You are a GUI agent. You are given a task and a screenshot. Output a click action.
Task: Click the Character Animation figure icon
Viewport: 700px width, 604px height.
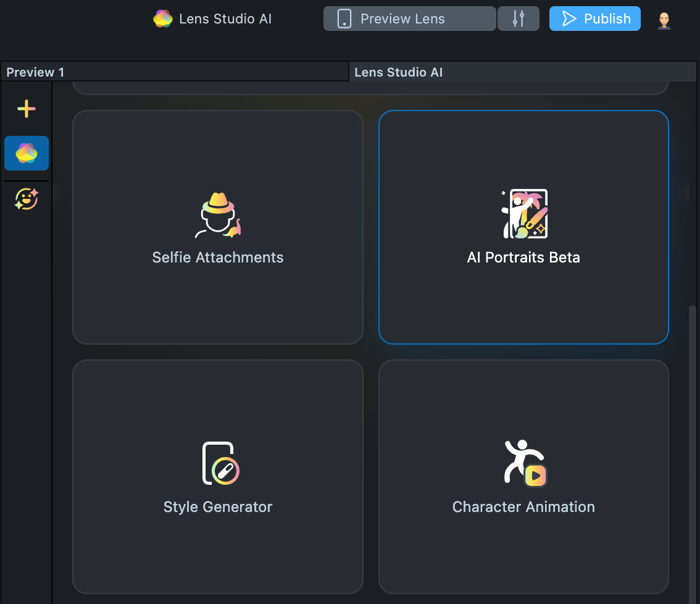524,463
